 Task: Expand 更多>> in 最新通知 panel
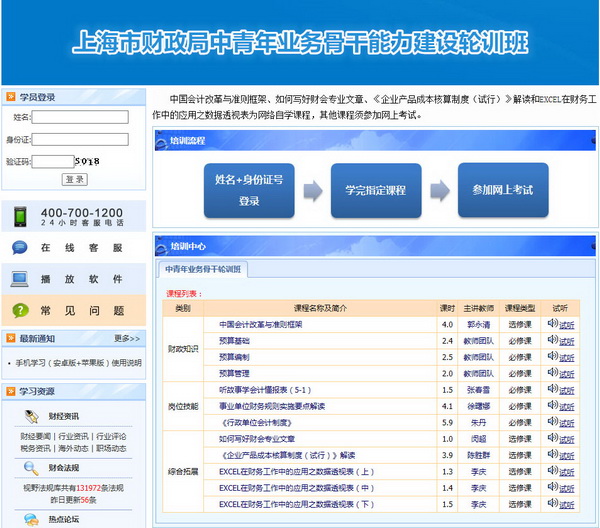(x=127, y=339)
